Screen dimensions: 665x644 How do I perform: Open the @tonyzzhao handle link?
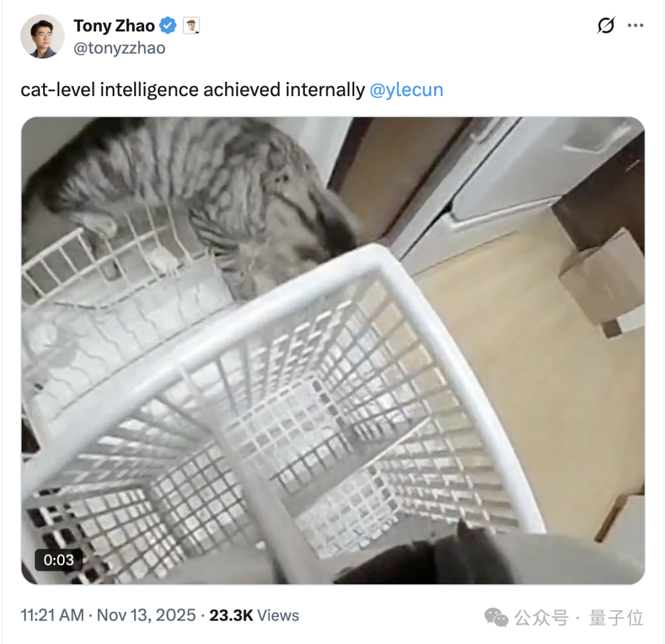119,48
